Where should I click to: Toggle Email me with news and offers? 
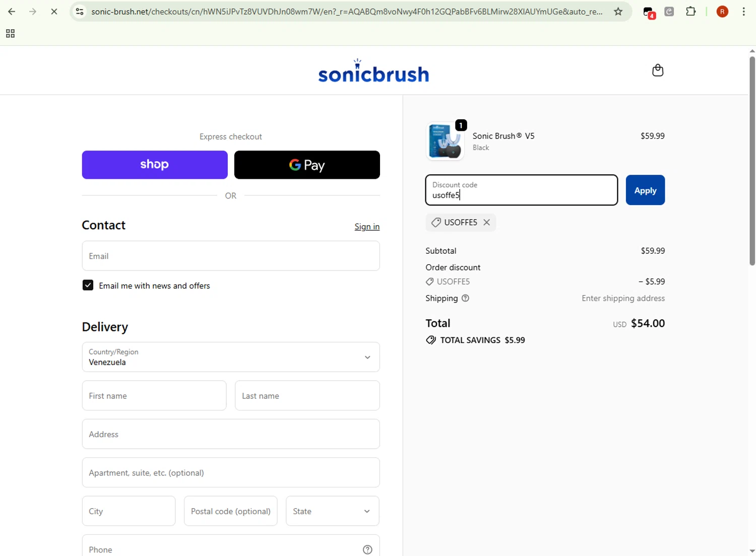point(88,286)
